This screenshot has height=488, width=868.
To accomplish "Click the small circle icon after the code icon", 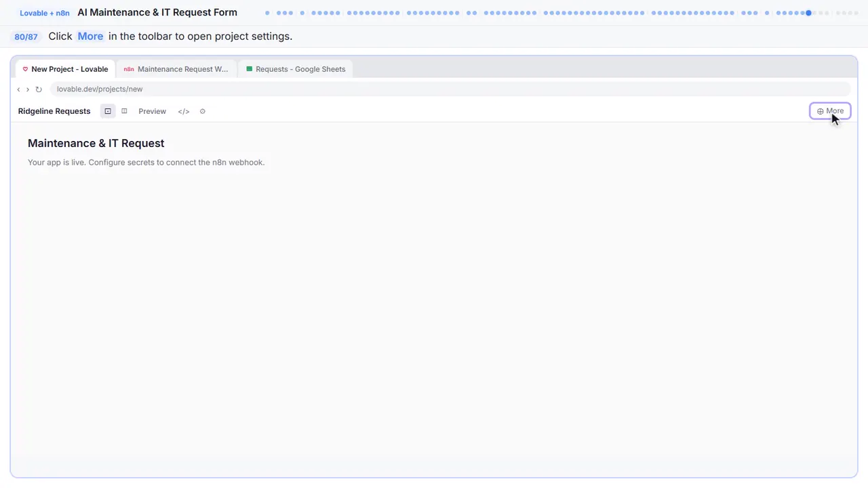I will pyautogui.click(x=203, y=111).
